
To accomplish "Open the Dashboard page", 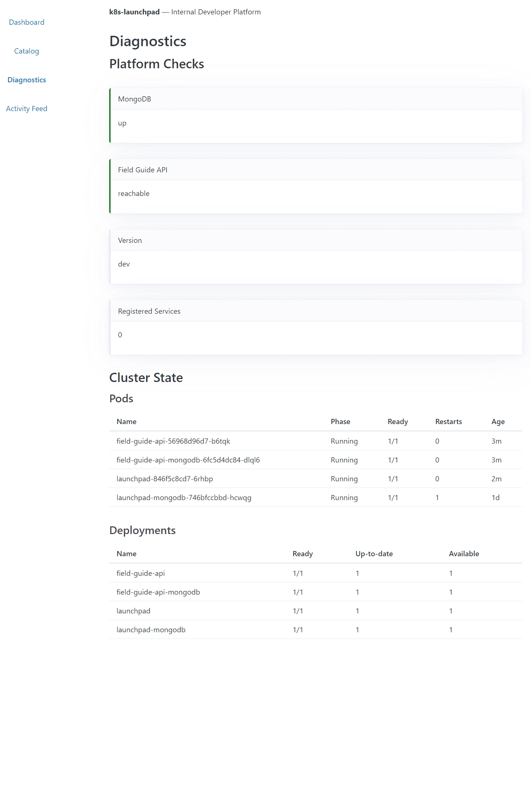I will click(27, 22).
